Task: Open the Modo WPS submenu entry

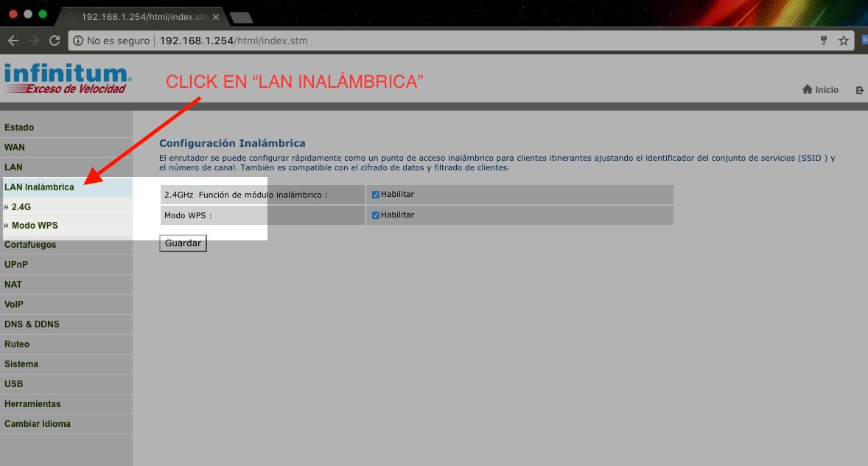Action: click(35, 226)
